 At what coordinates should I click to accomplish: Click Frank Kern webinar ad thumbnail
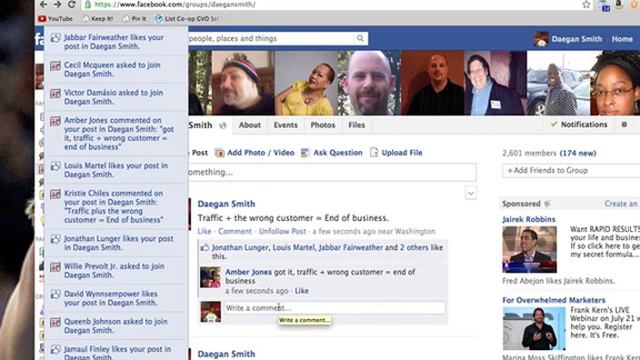click(534, 329)
